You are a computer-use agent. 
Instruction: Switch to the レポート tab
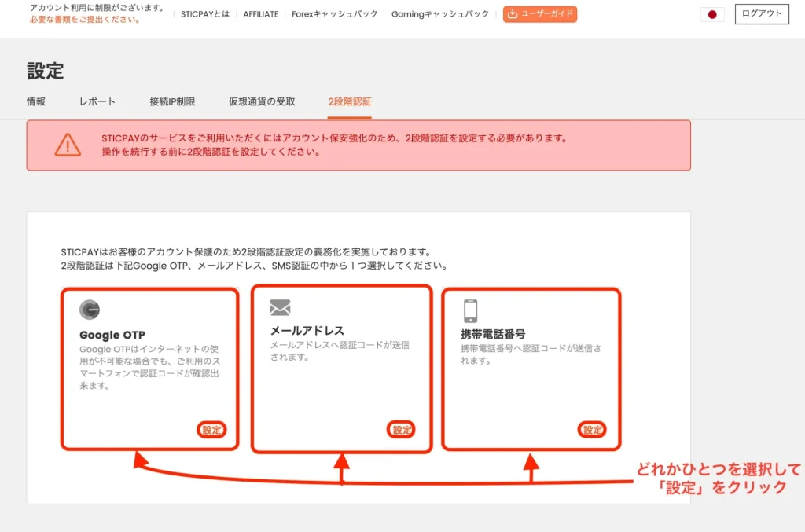(97, 101)
